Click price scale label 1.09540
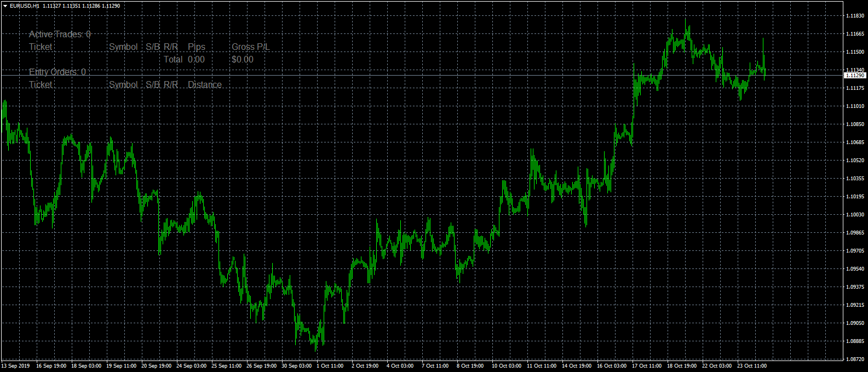The height and width of the screenshot is (372, 868). (855, 269)
